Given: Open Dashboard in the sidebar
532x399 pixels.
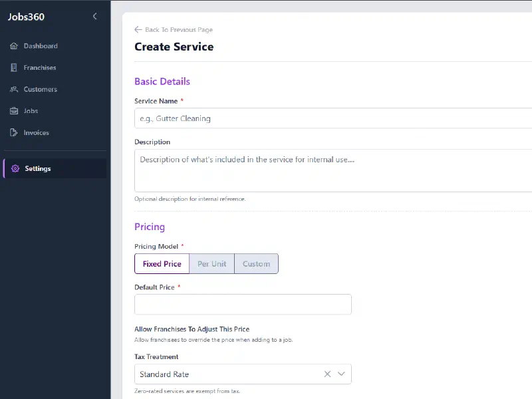Looking at the screenshot, I should click(55, 46).
